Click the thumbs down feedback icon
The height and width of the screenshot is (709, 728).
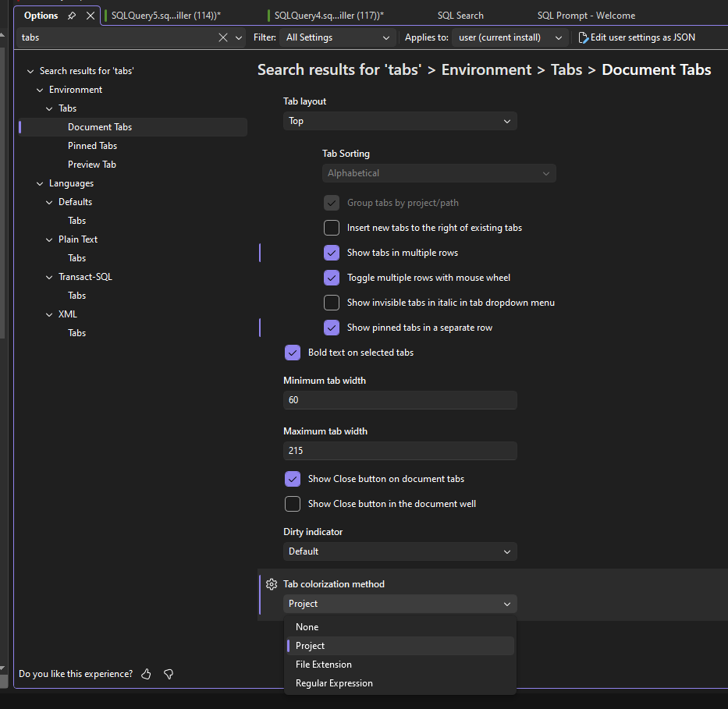tap(168, 674)
